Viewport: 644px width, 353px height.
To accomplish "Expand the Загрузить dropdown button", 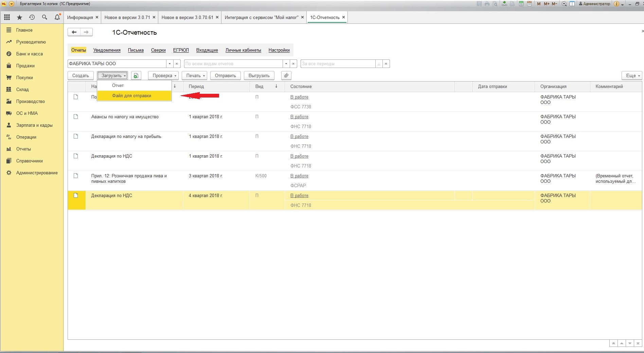I will 112,75.
